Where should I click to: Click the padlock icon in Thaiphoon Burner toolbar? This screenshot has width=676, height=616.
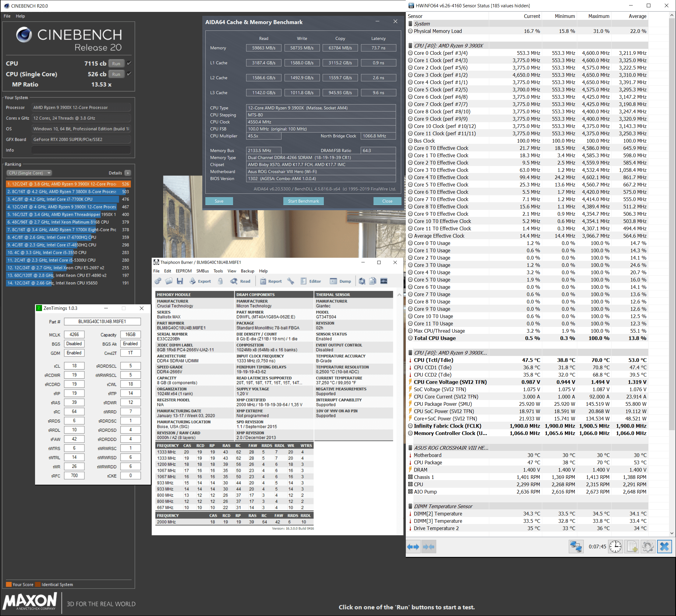tap(220, 281)
